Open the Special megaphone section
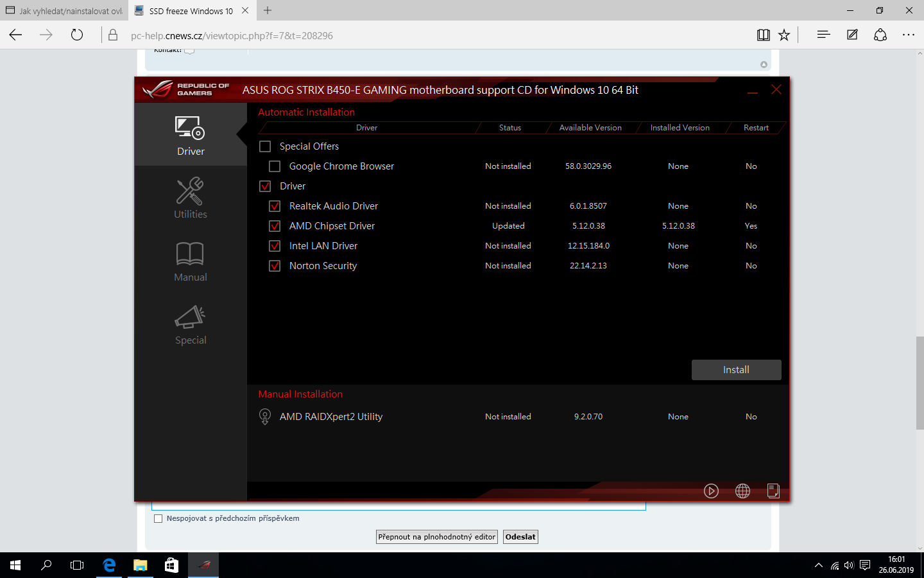This screenshot has height=578, width=924. [x=191, y=324]
